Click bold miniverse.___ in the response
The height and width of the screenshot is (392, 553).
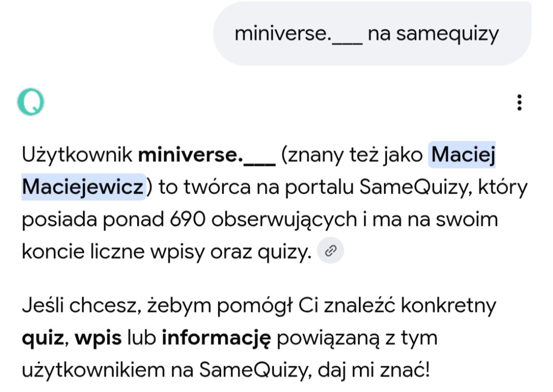coord(207,155)
